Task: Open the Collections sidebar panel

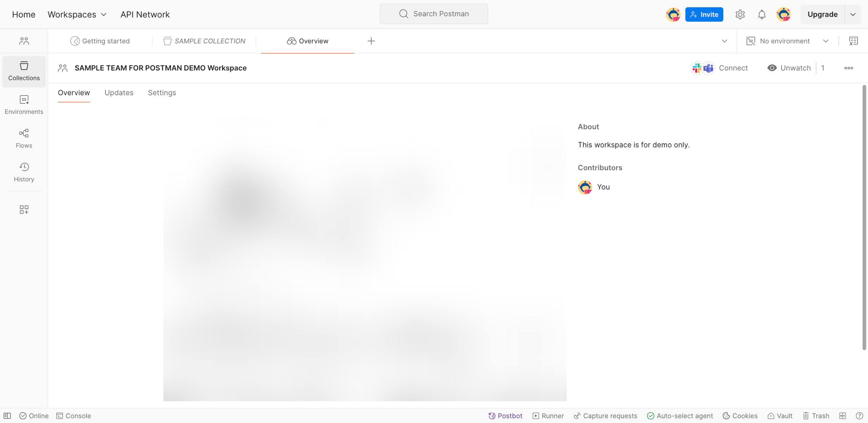Action: (x=24, y=71)
